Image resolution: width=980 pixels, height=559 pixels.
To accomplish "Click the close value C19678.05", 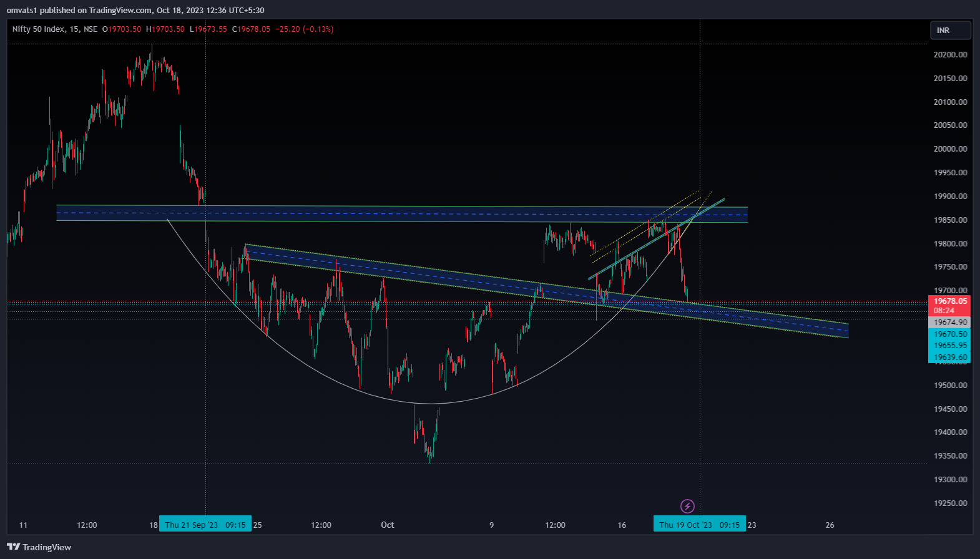I will click(251, 29).
